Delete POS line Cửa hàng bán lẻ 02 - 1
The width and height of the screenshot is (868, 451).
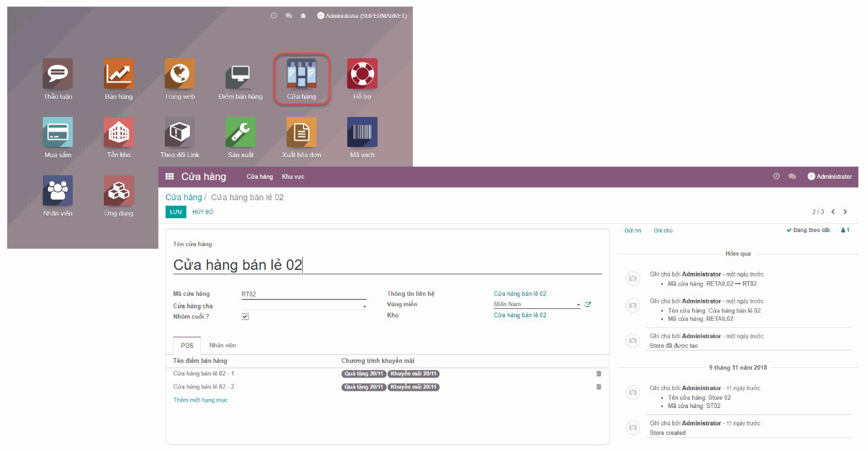pyautogui.click(x=599, y=373)
